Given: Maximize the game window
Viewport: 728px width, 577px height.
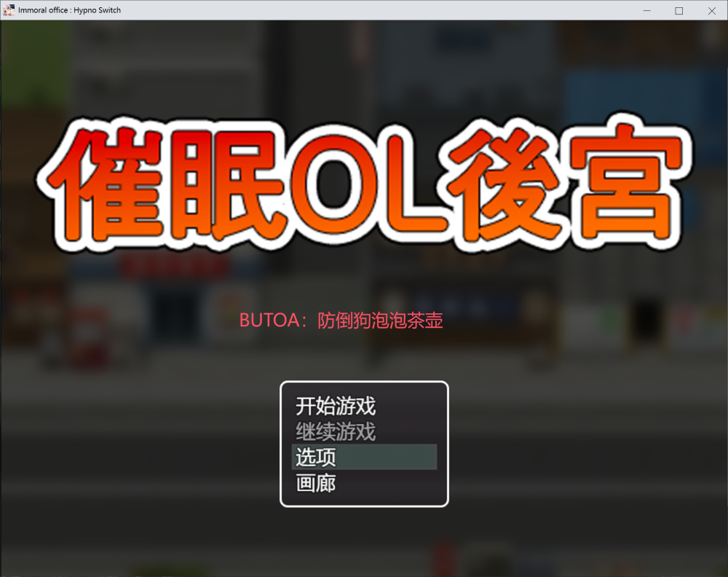Looking at the screenshot, I should pyautogui.click(x=679, y=10).
